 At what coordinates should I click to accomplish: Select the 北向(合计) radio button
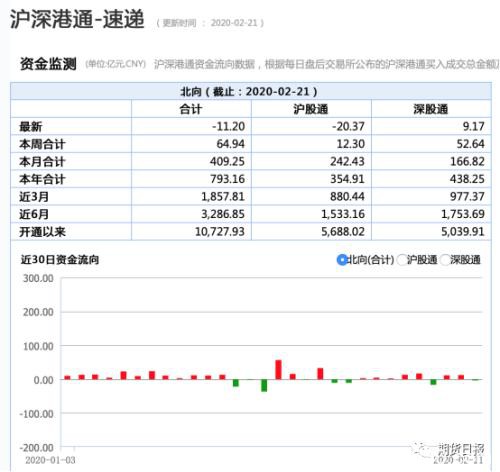(342, 260)
